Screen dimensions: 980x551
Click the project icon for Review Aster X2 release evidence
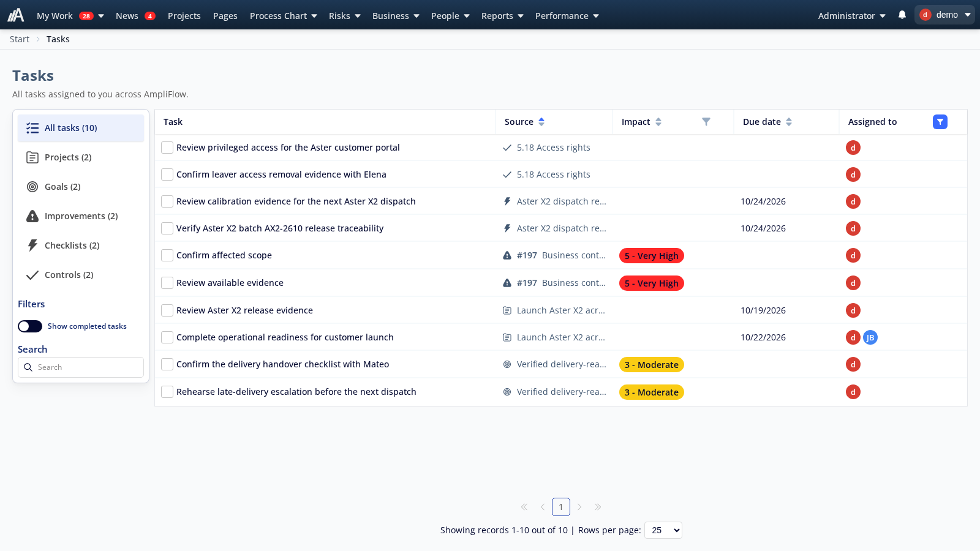507,310
